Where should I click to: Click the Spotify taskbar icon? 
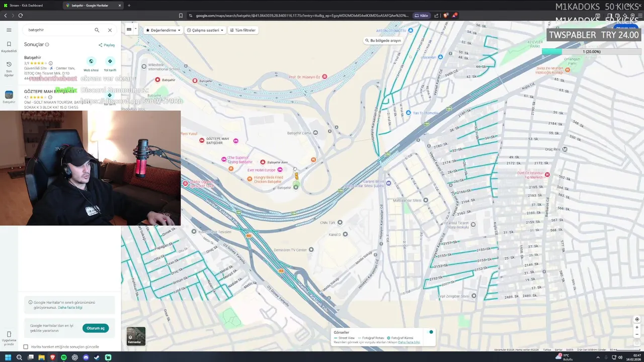point(64,357)
